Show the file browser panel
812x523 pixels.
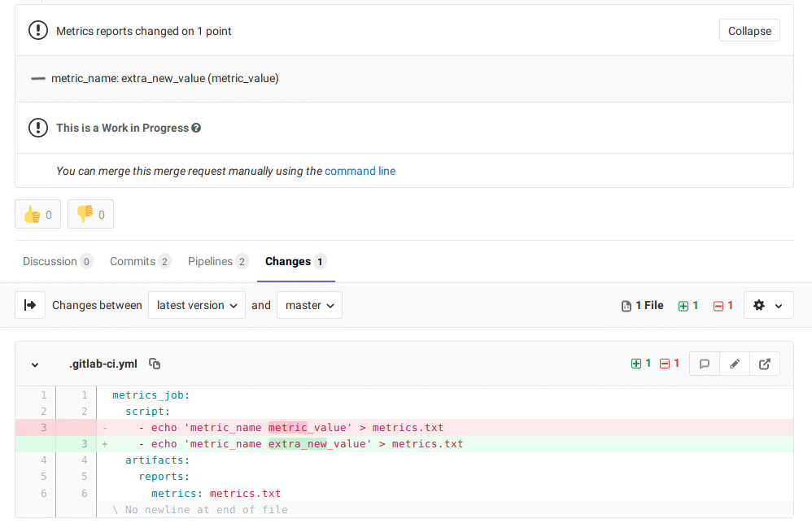(x=30, y=305)
